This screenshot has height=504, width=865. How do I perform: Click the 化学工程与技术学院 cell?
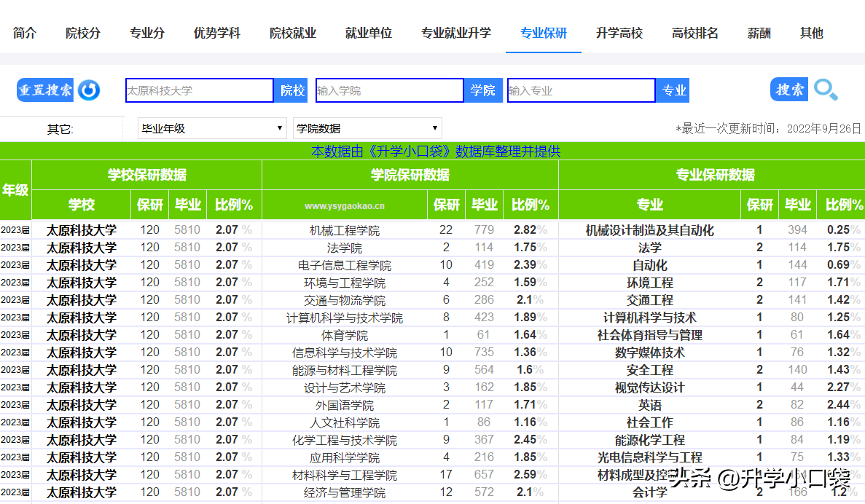click(x=344, y=441)
